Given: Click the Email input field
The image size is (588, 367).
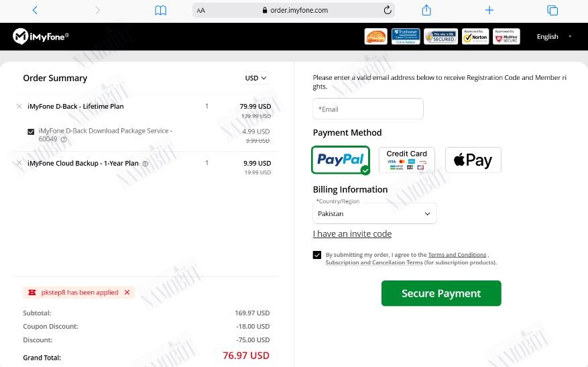Looking at the screenshot, I should (x=368, y=109).
